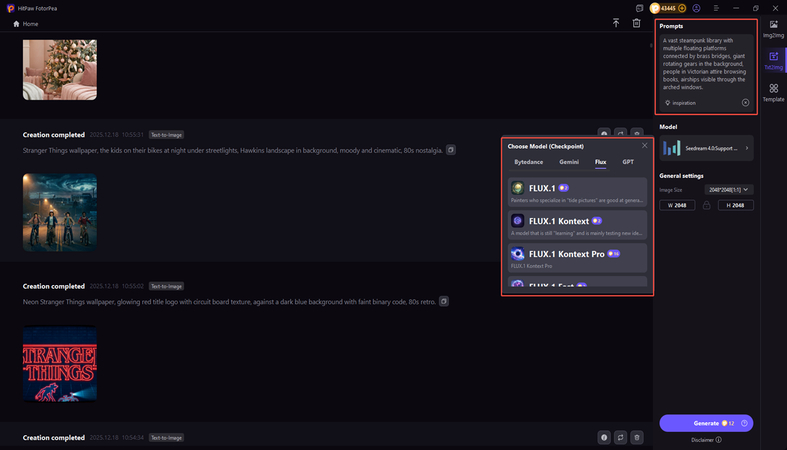Click Text-to-Image tag on 10:55:31 entry

tap(166, 135)
